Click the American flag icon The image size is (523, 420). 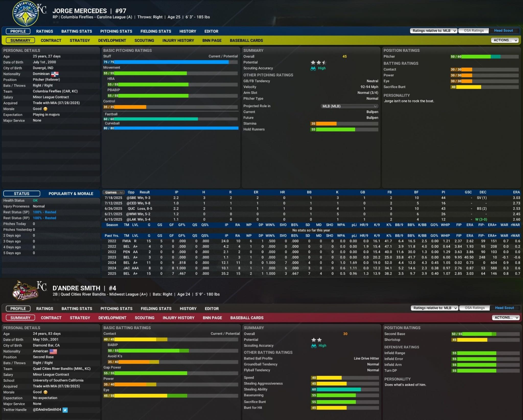click(53, 352)
